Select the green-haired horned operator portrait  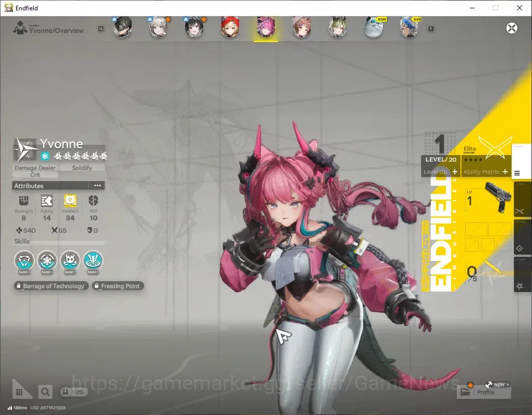(x=338, y=27)
